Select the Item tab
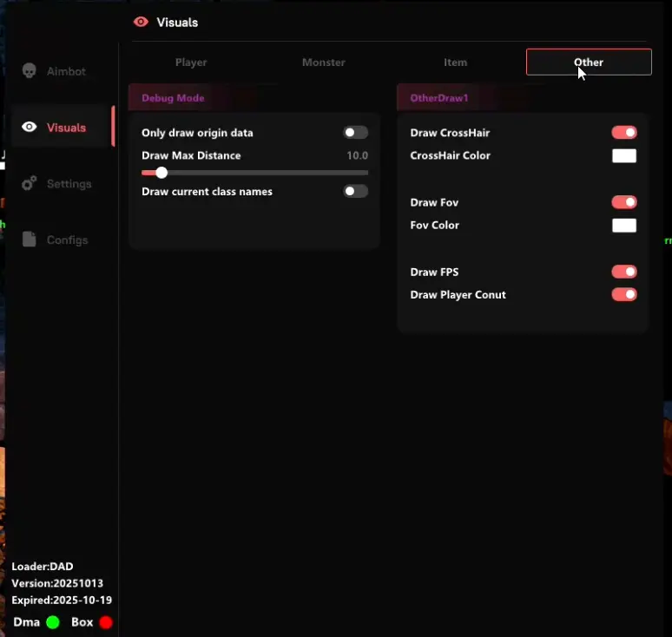672x637 pixels. [x=456, y=62]
